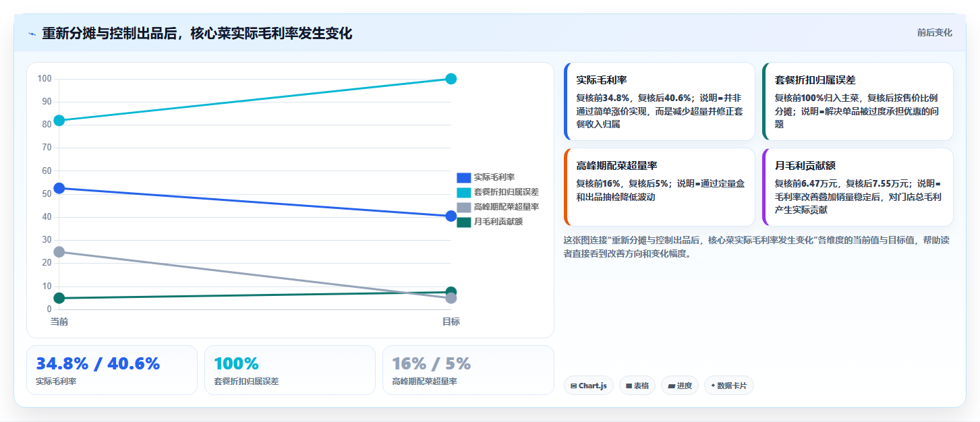Click 实际毛利率 caption under 34.8% / 40.6%

56,382
